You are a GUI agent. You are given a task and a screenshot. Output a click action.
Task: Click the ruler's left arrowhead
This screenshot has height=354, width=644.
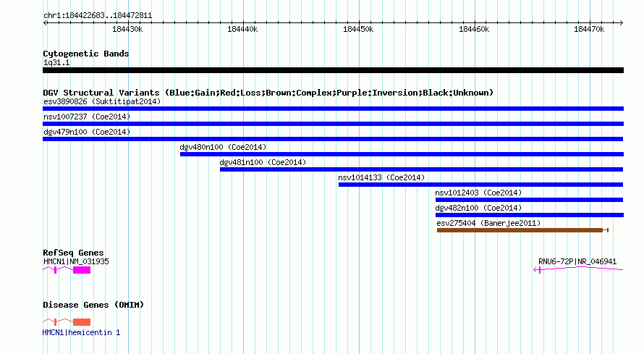click(x=45, y=22)
